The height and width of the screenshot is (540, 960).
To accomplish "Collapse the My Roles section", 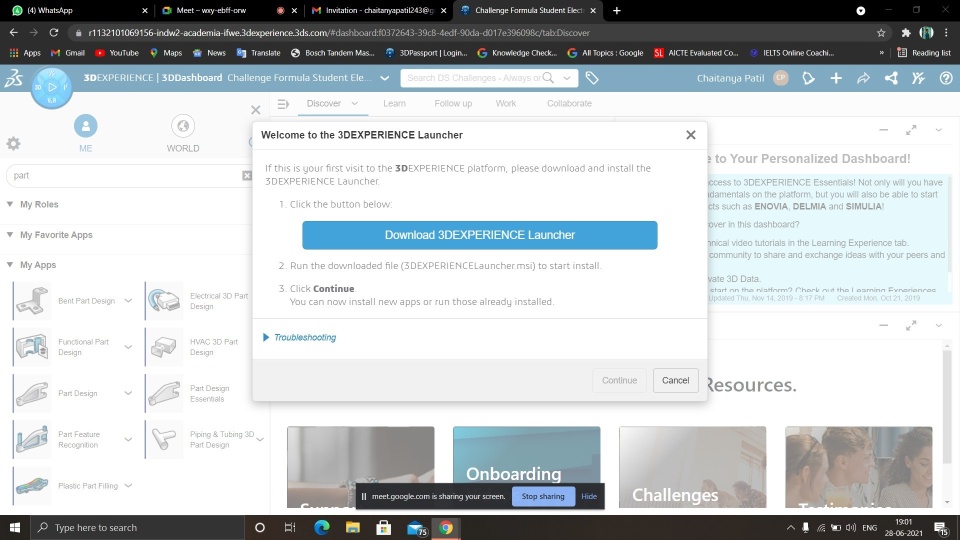I will [10, 204].
